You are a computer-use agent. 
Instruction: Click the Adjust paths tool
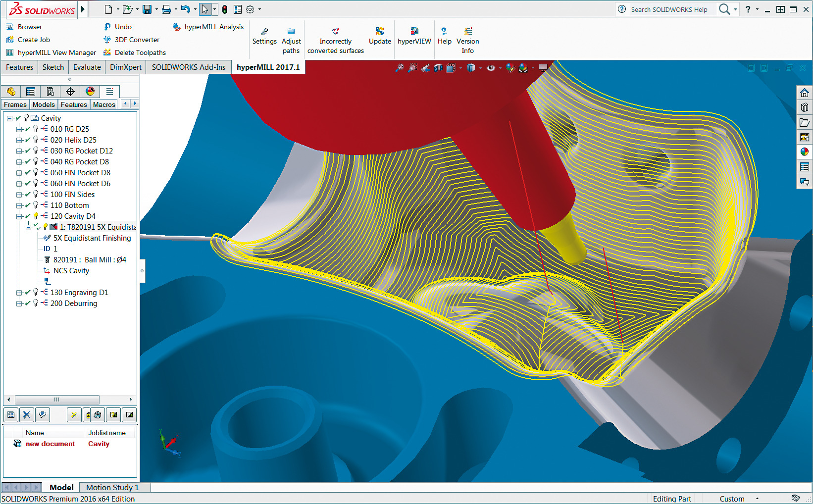[291, 41]
